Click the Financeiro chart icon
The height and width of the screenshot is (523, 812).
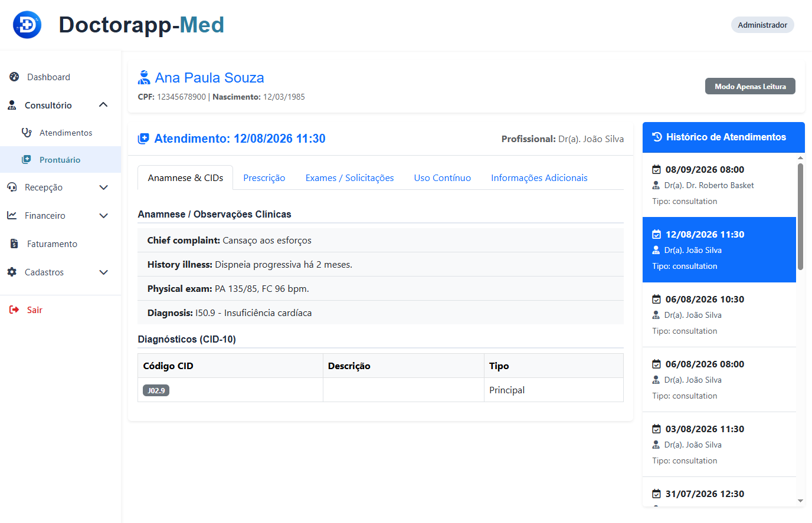click(x=12, y=215)
